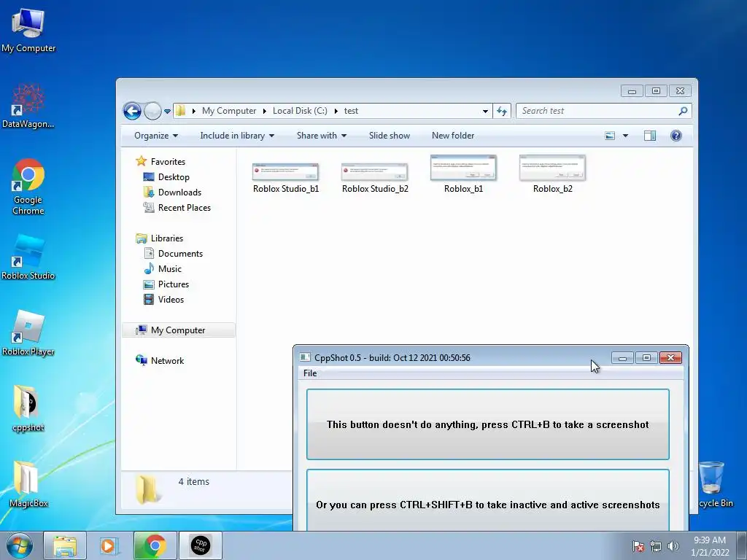Screen dimensions: 747x560
Task: Go back in the Explorer window
Action: pyautogui.click(x=132, y=111)
